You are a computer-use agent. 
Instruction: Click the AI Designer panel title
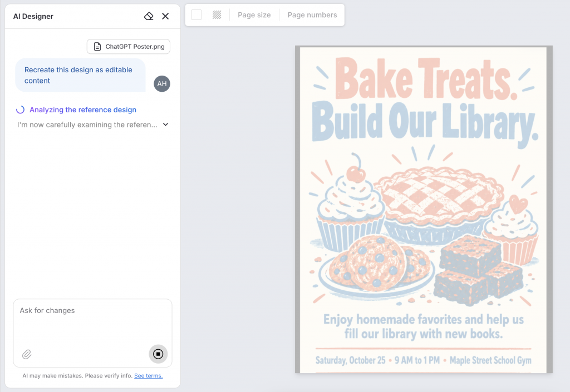point(33,16)
